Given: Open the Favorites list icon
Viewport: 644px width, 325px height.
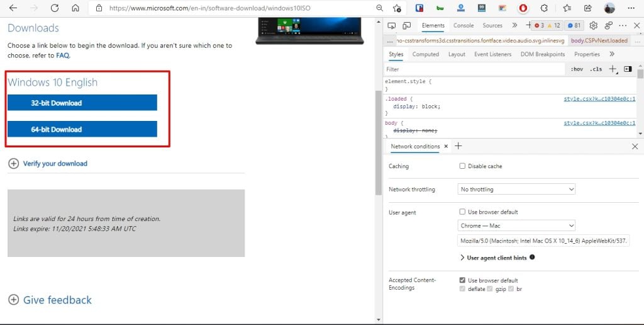Looking at the screenshot, I should coord(567,8).
